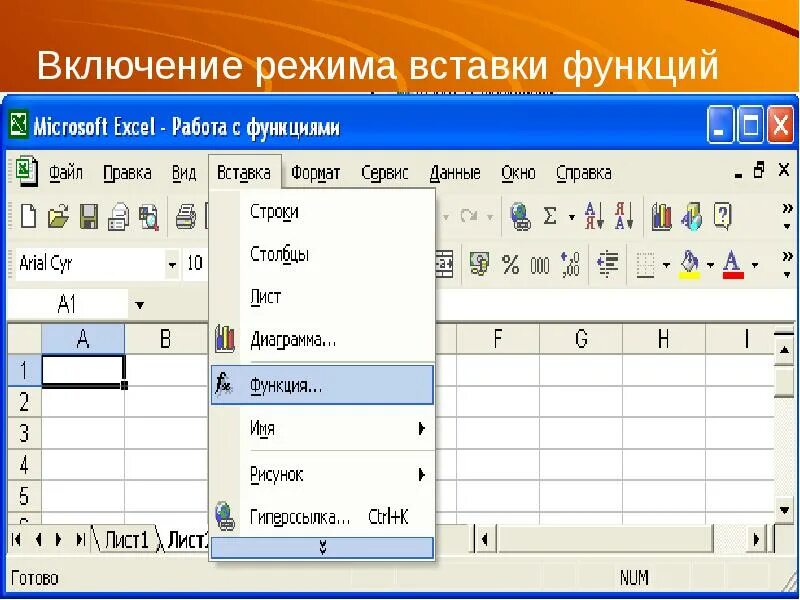Click the Print Preview magnifier icon

149,217
